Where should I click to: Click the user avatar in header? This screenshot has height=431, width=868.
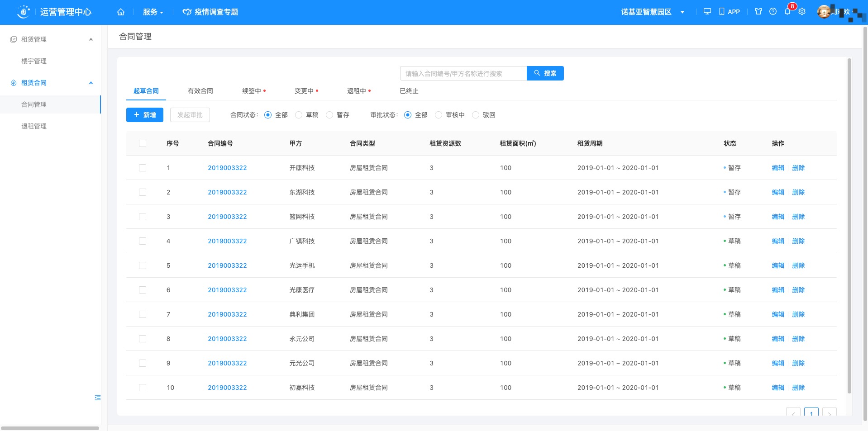824,12
